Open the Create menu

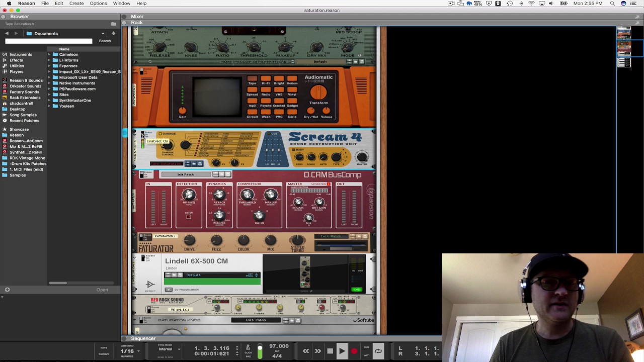[76, 4]
